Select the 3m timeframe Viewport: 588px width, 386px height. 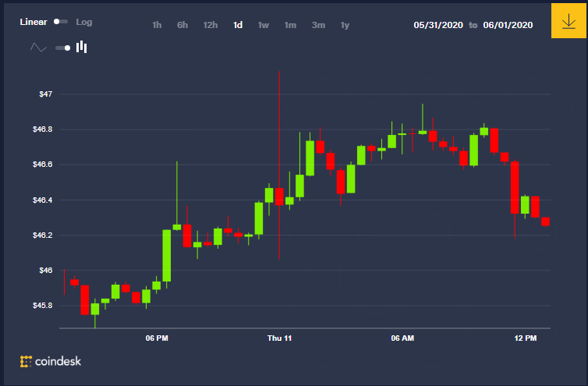tap(318, 25)
